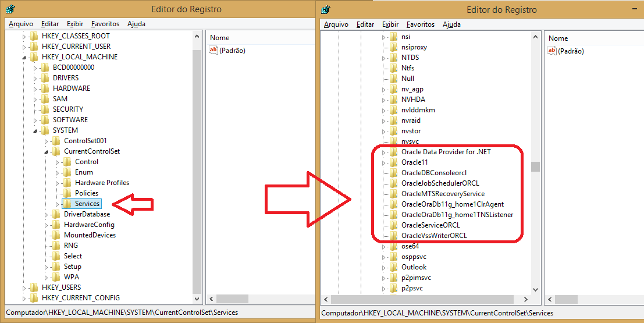The image size is (644, 323).
Task: Expand the Services key arrow
Action: click(58, 204)
